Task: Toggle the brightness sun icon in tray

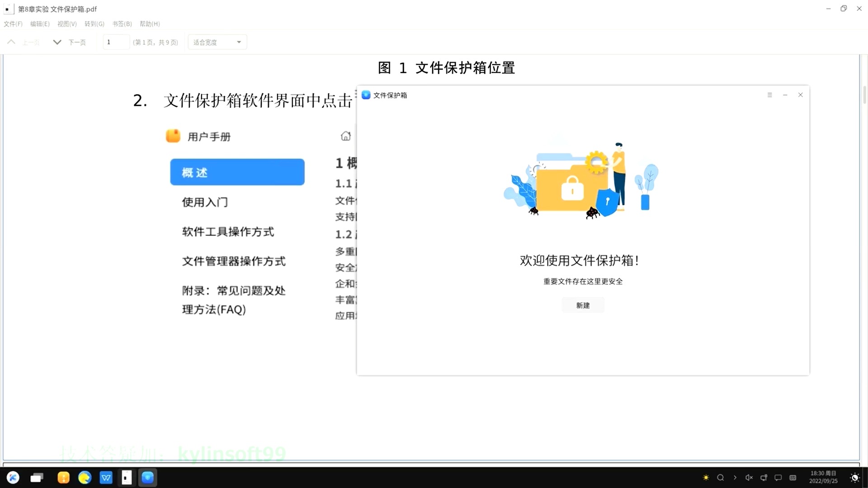Action: pyautogui.click(x=706, y=478)
